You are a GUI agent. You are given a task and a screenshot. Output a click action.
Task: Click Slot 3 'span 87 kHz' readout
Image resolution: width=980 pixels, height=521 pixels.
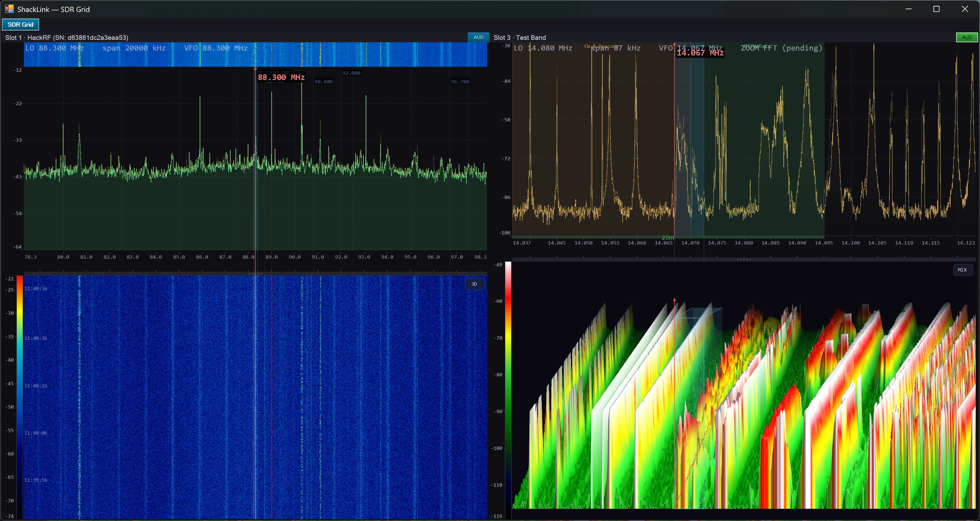[616, 48]
